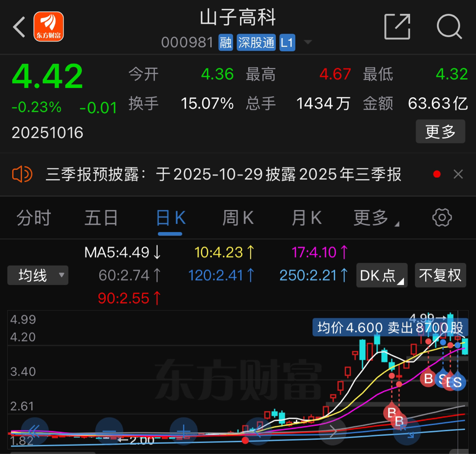476x454 pixels.
Task: Tap the share/export icon
Action: pos(397,27)
